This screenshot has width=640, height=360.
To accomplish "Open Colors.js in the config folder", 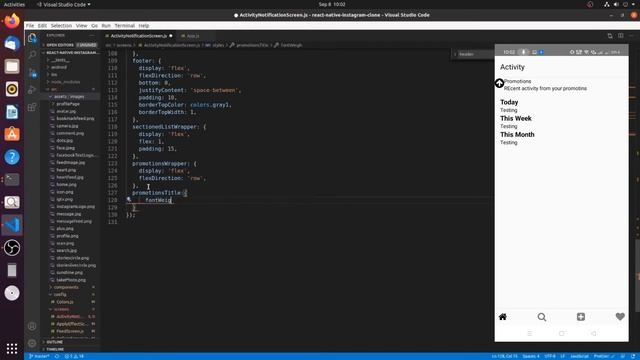I will click(64, 302).
